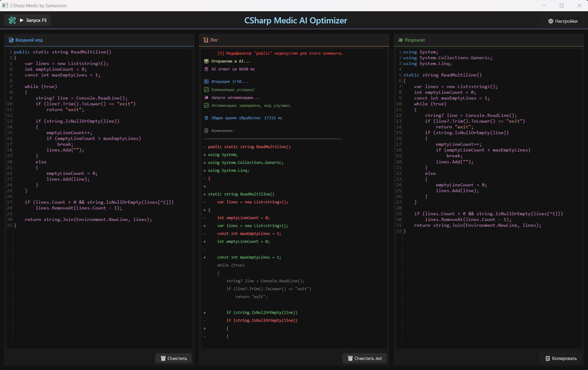The width and height of the screenshot is (588, 370).
Task: Click the CSharp Medic AI Optimizer title
Action: [296, 20]
